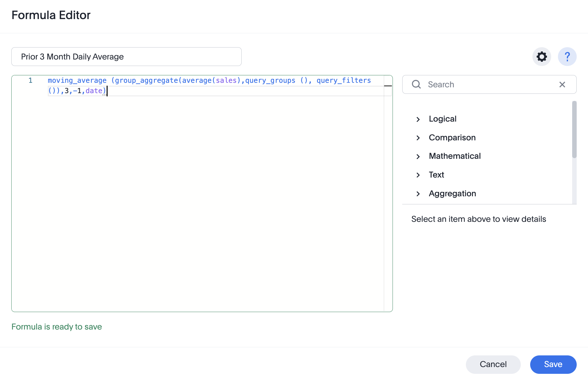Click the 'sales' token in the formula
Viewport: 588px width, 379px height.
(226, 81)
